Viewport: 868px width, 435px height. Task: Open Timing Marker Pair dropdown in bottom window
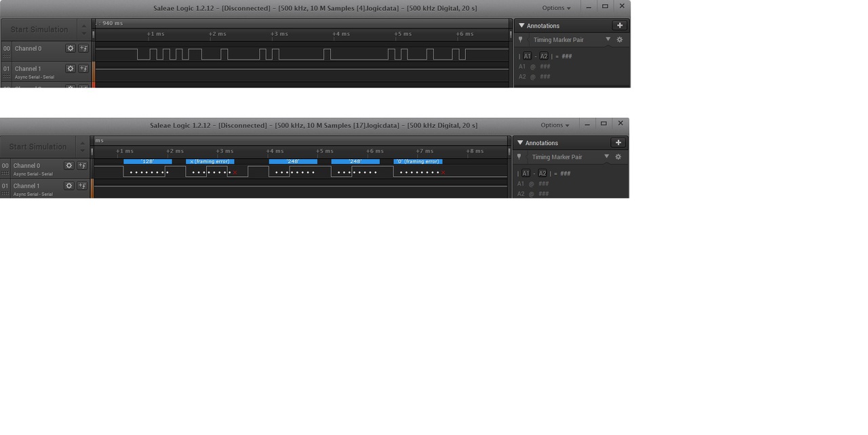[606, 157]
